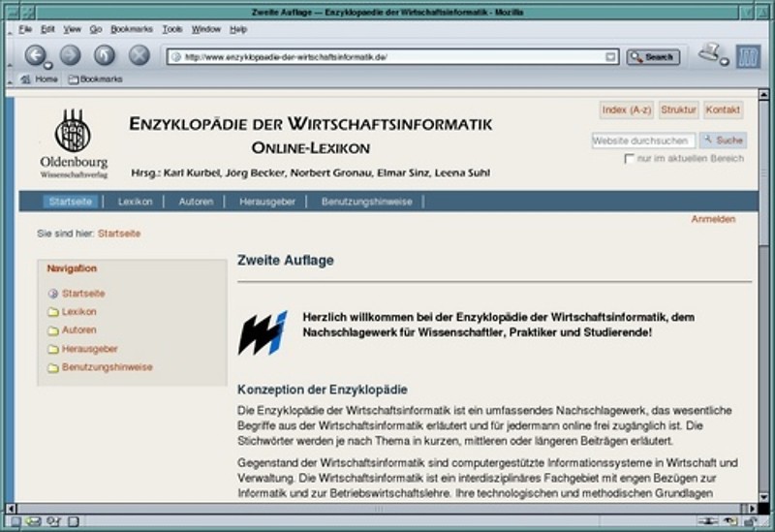This screenshot has width=775, height=532.
Task: Click the online/offline status bar icon
Action: [708, 521]
